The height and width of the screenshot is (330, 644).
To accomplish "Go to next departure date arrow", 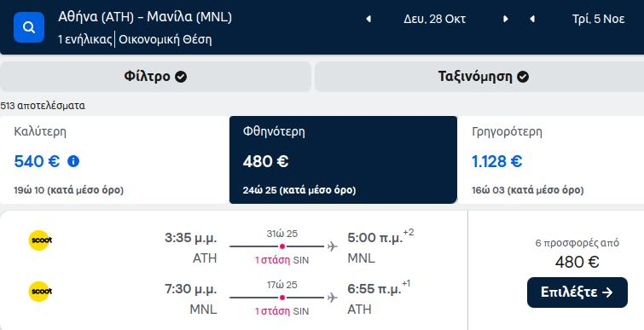I will click(x=506, y=19).
